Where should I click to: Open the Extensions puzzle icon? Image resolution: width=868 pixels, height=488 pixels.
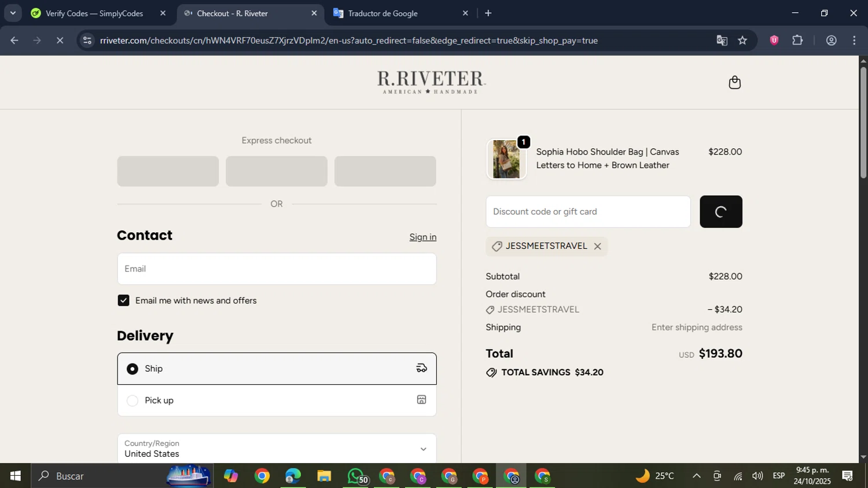click(x=797, y=41)
